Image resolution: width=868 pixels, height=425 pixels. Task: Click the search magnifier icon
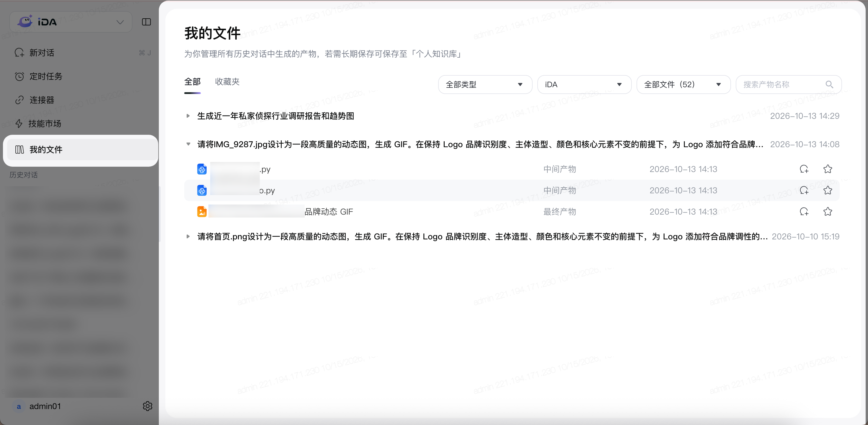pos(829,84)
